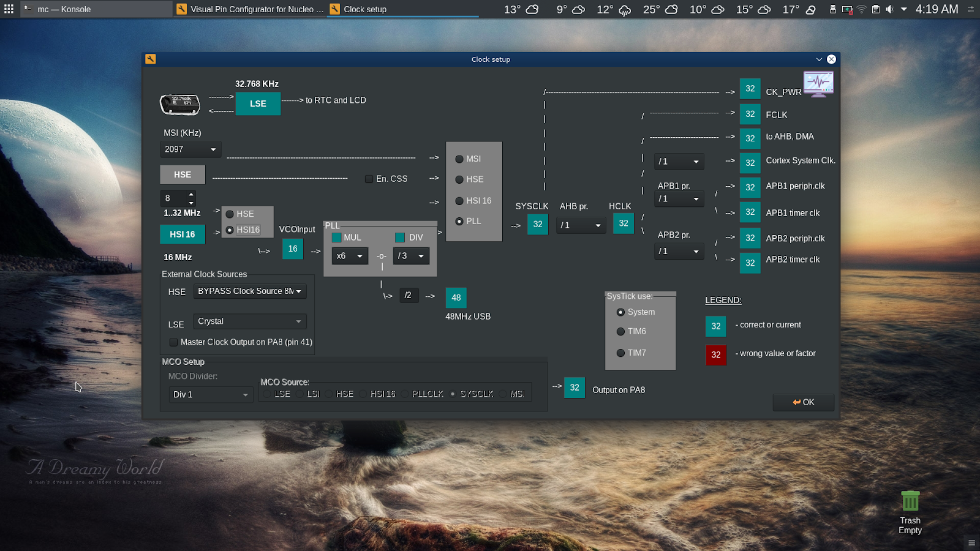Click the volume speaker tray icon
This screenshot has height=551, width=980.
[x=889, y=9]
